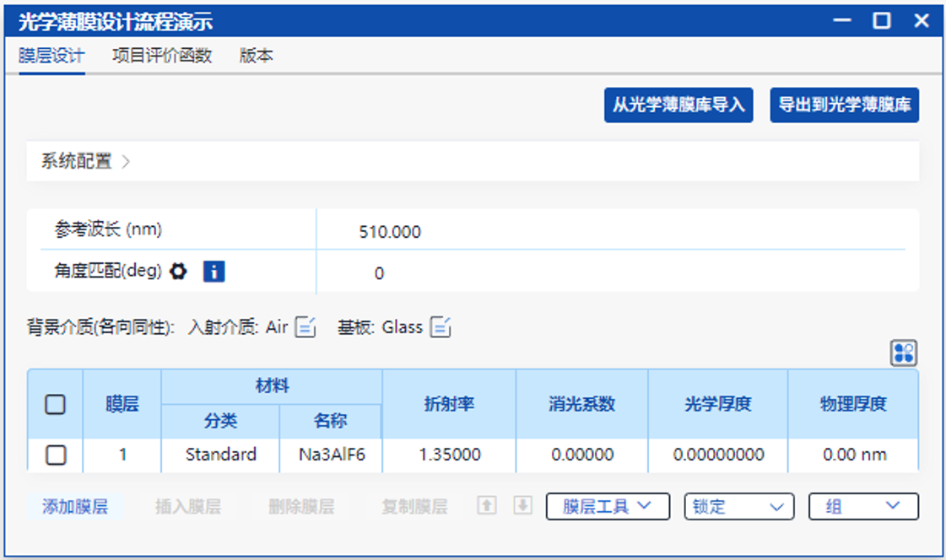Viewport: 946px width, 560px height.
Task: Switch to the 版本 tab
Action: (256, 57)
